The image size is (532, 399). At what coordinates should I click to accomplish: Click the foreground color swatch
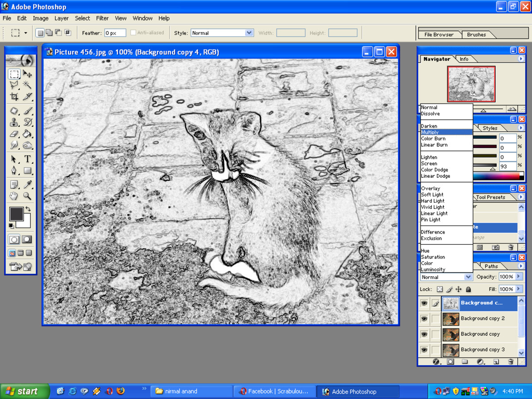(x=17, y=214)
